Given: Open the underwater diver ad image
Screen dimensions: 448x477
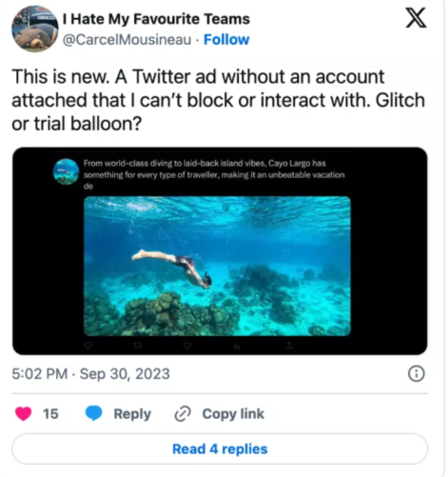Looking at the screenshot, I should click(x=217, y=266).
